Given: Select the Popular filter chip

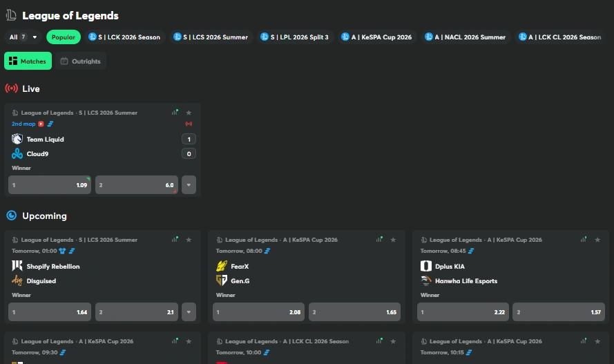Looking at the screenshot, I should click(64, 37).
